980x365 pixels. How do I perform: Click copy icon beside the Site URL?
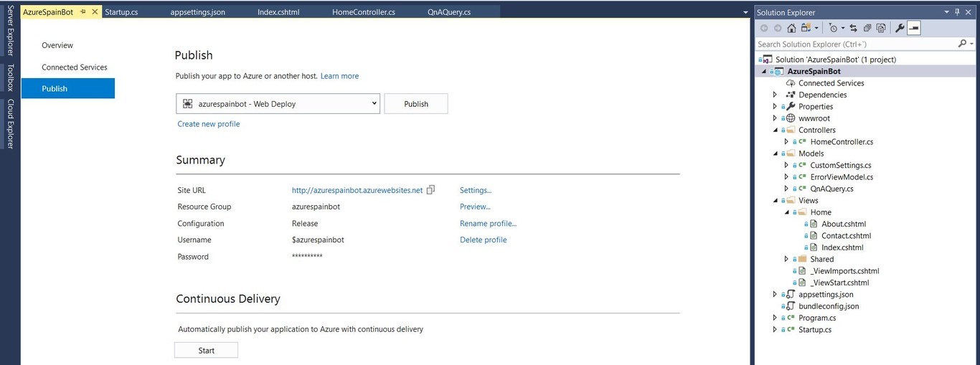(430, 190)
